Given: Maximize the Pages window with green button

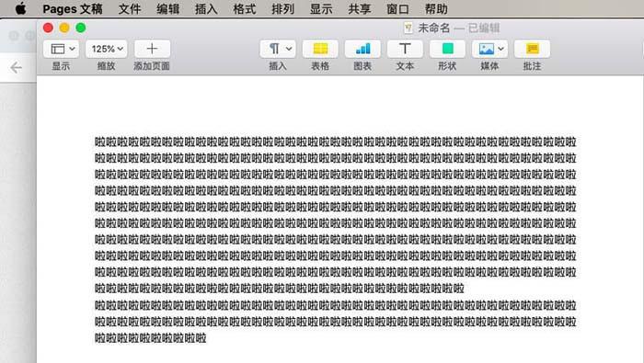Looking at the screenshot, I should click(x=81, y=28).
